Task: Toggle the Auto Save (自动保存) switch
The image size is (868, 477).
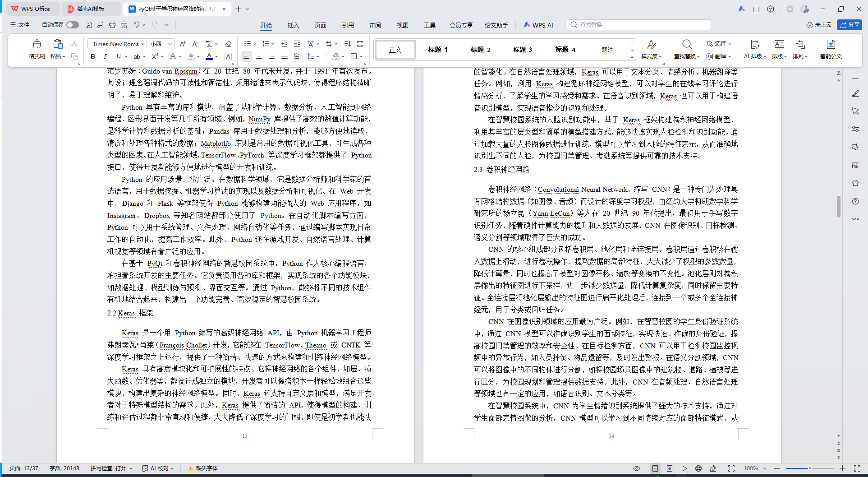Action: tap(73, 25)
